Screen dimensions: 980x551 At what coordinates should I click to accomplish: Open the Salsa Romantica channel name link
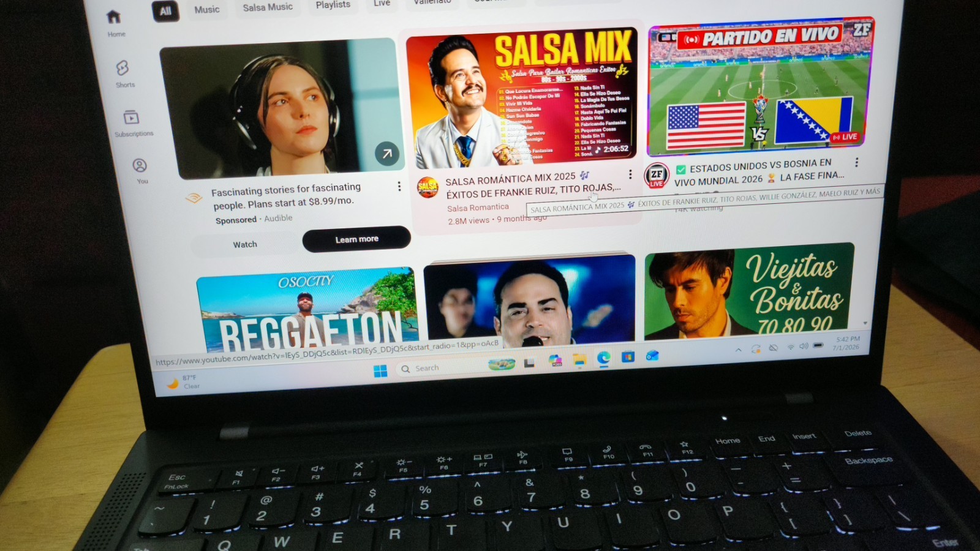pyautogui.click(x=478, y=208)
